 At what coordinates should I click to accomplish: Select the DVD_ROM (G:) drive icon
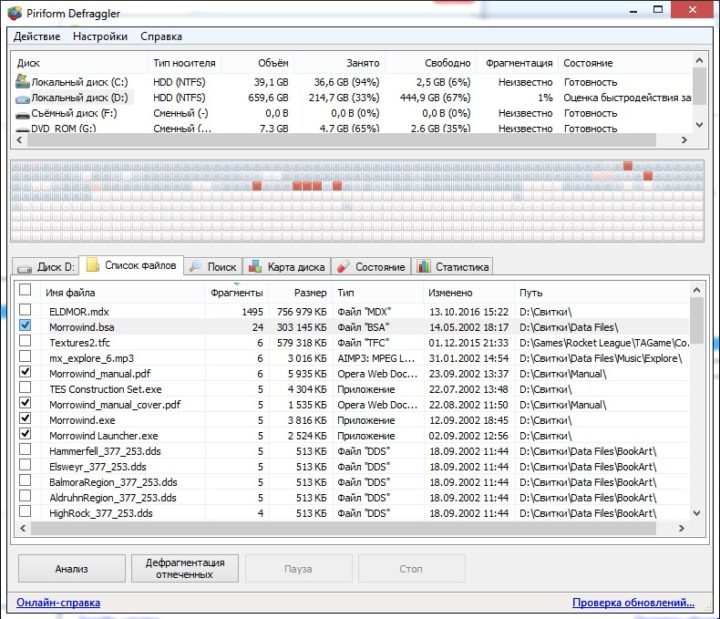pyautogui.click(x=22, y=129)
